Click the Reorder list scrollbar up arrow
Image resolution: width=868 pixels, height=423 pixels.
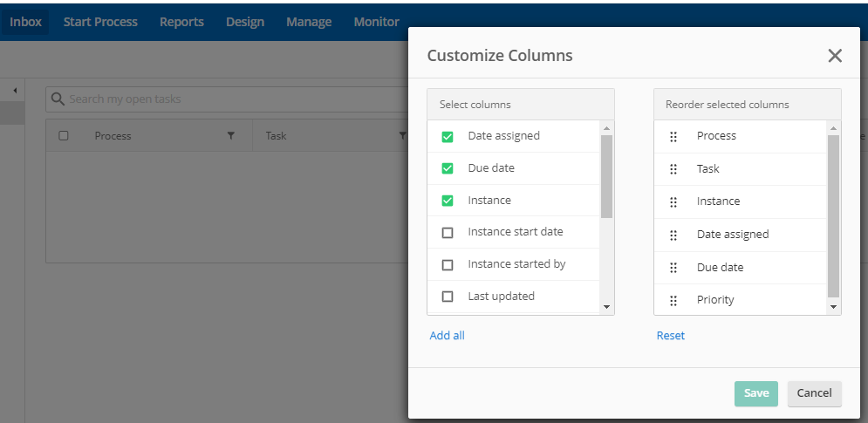click(x=834, y=128)
